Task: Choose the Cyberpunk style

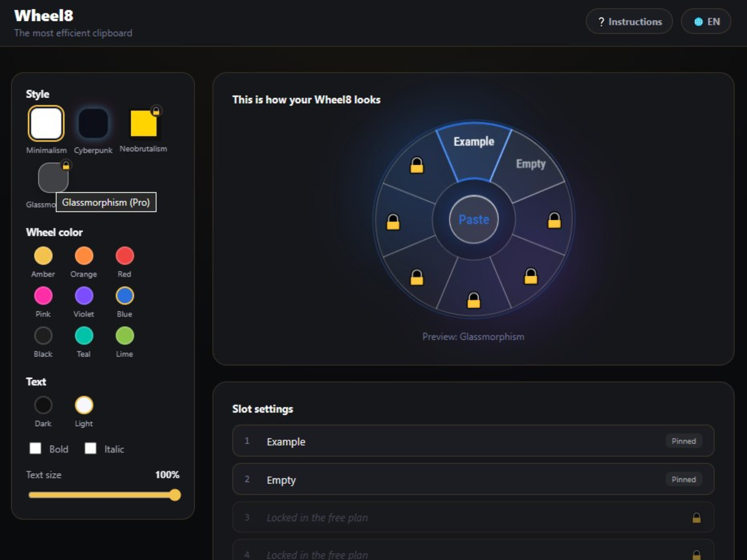Action: point(93,124)
